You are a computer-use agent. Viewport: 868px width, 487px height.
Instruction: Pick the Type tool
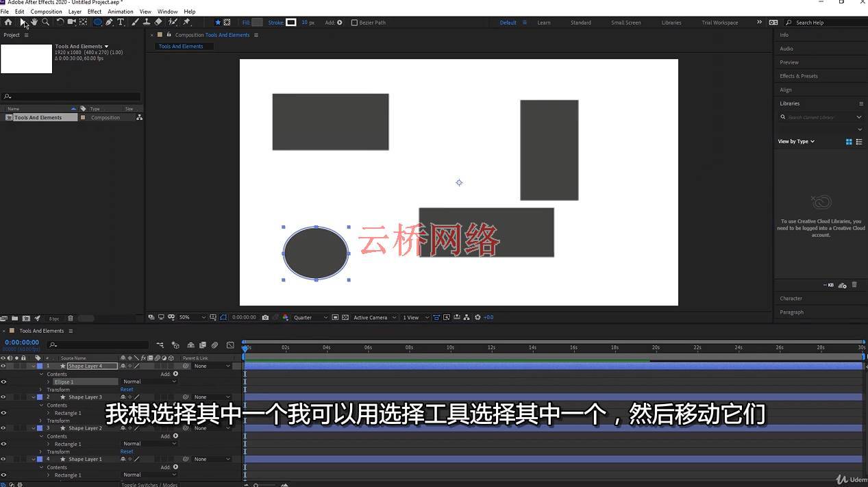(x=121, y=22)
